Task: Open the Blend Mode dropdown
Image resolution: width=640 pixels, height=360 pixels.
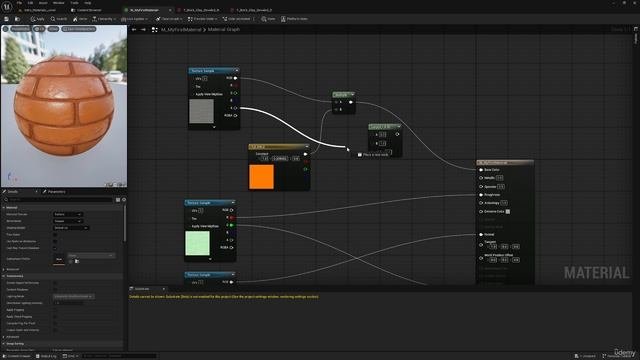Action: [x=68, y=221]
